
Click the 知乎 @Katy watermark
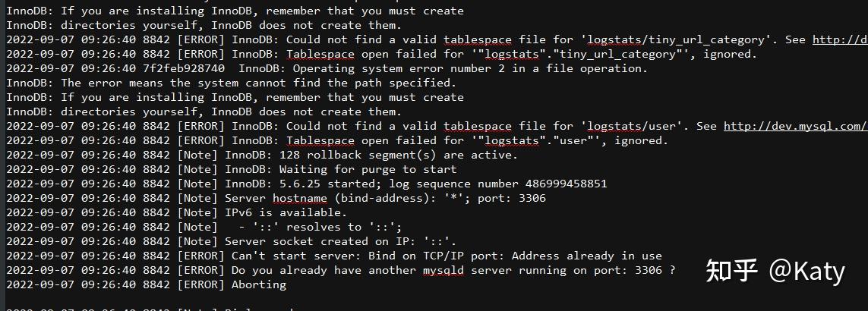(775, 271)
